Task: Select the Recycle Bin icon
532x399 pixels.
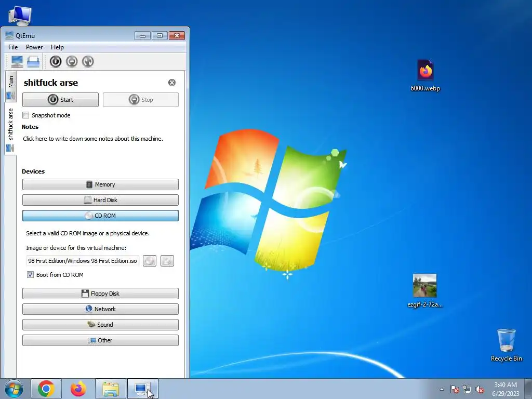Action: click(x=506, y=345)
